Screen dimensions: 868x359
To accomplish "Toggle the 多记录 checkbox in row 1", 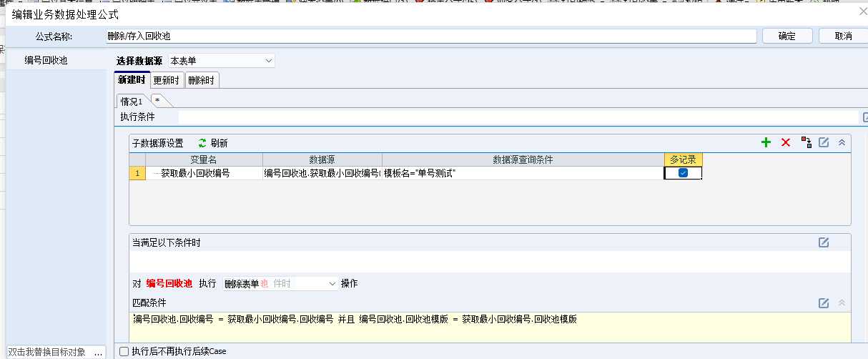I will click(683, 173).
